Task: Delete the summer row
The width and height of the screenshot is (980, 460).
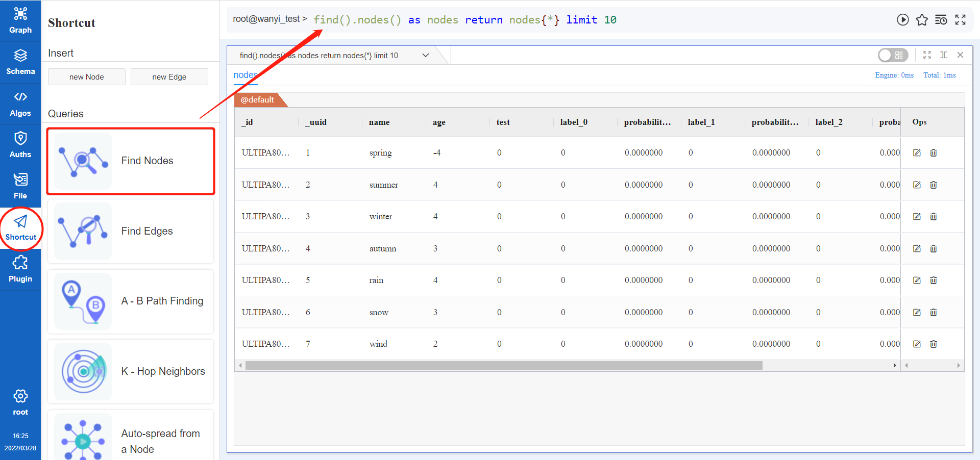Action: tap(934, 185)
